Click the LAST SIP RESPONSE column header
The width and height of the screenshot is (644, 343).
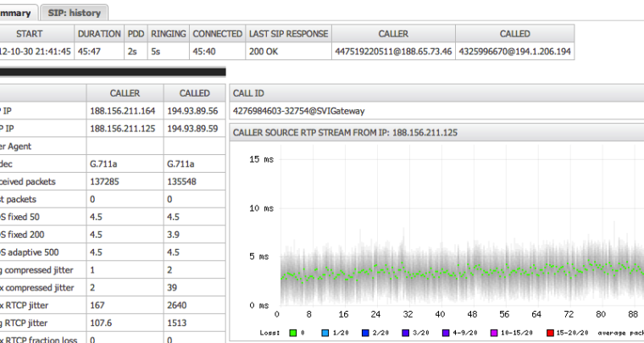[288, 34]
